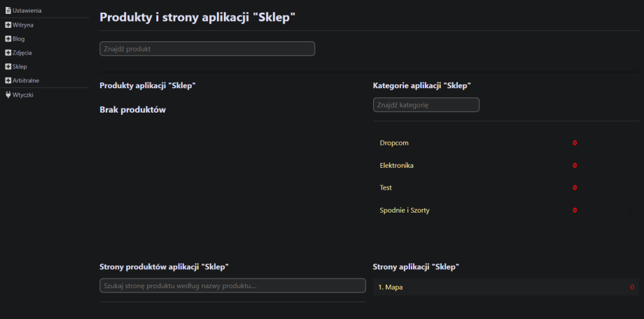Open the Dropcom category
This screenshot has height=319, width=644.
click(x=394, y=143)
